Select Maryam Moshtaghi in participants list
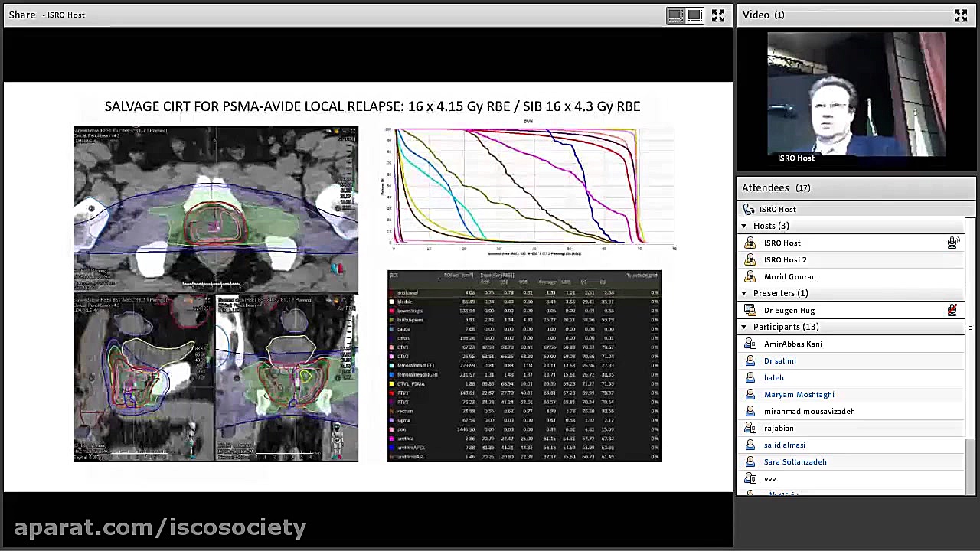 click(799, 394)
